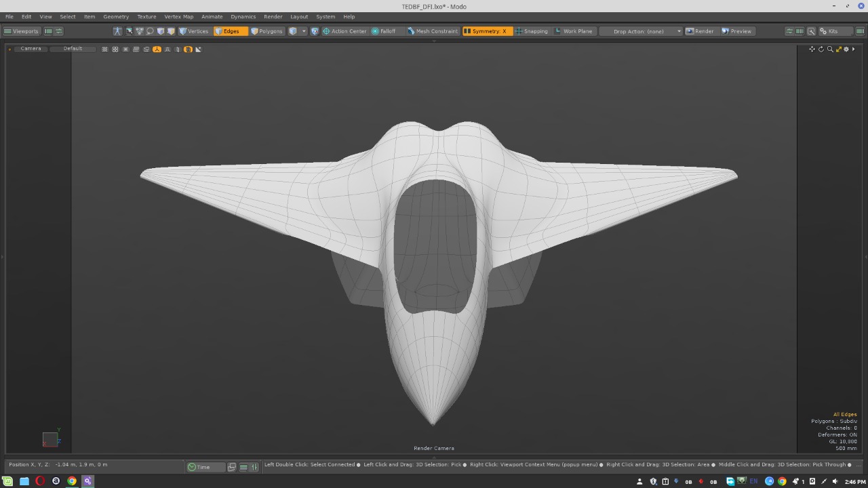This screenshot has width=868, height=488.
Task: Open the Drop Action dropdown
Action: click(641, 31)
